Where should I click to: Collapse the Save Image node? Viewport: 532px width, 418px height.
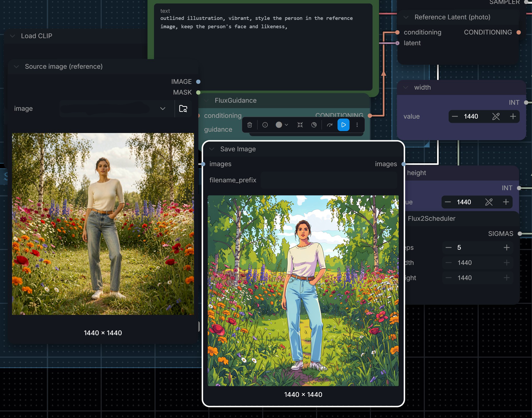pyautogui.click(x=212, y=149)
